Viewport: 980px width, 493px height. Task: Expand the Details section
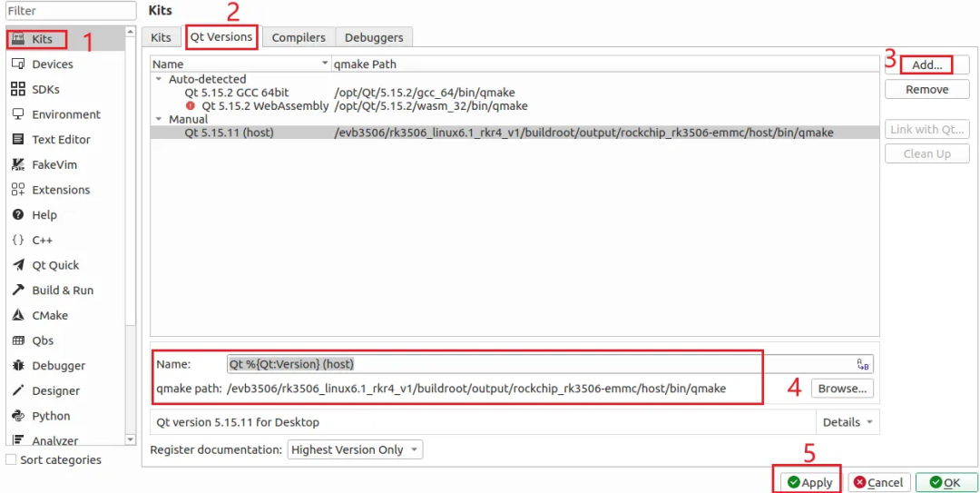coord(848,422)
